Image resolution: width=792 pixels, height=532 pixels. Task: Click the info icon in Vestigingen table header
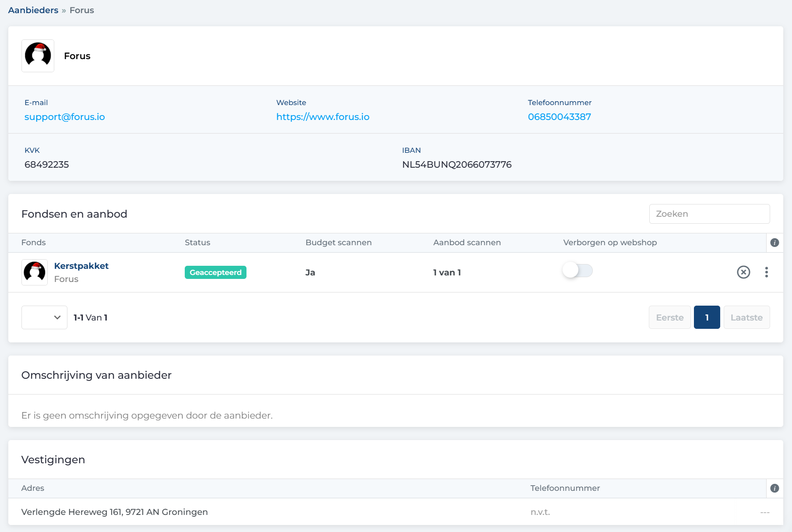coord(774,488)
